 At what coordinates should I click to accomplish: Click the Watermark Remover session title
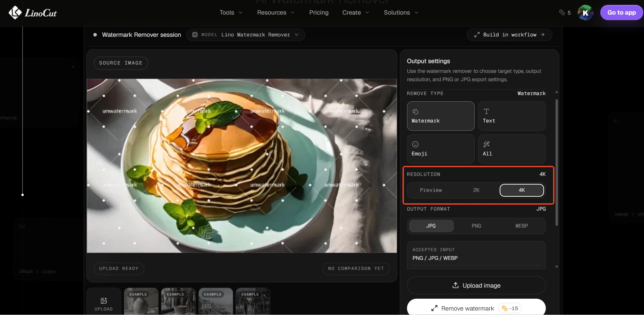(x=142, y=35)
